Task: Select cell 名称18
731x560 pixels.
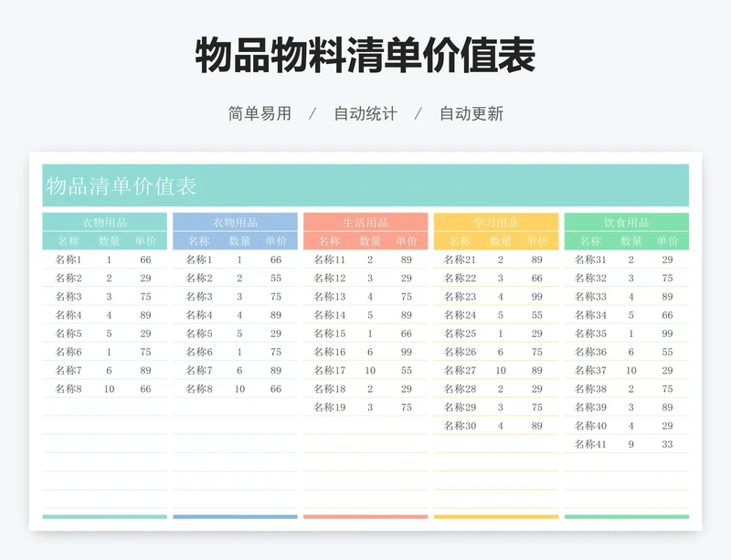Action: pos(330,389)
